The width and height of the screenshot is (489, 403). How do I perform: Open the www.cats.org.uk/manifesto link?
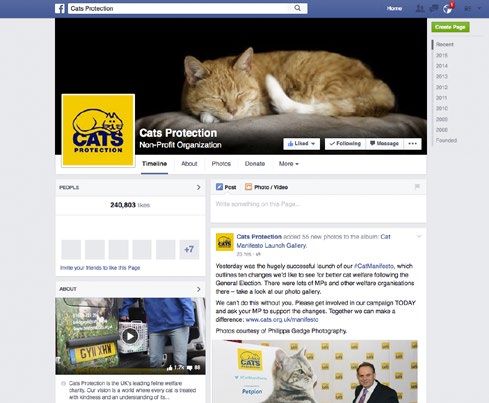(282, 319)
